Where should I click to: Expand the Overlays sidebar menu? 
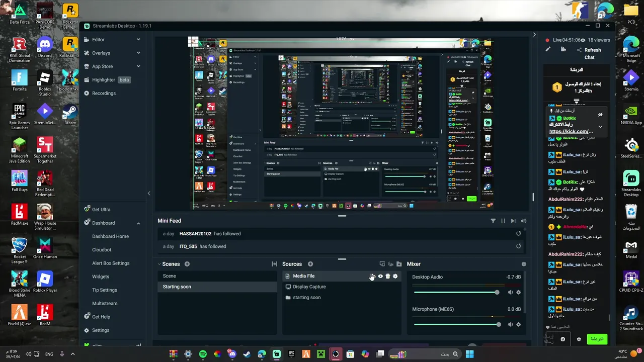click(x=138, y=53)
